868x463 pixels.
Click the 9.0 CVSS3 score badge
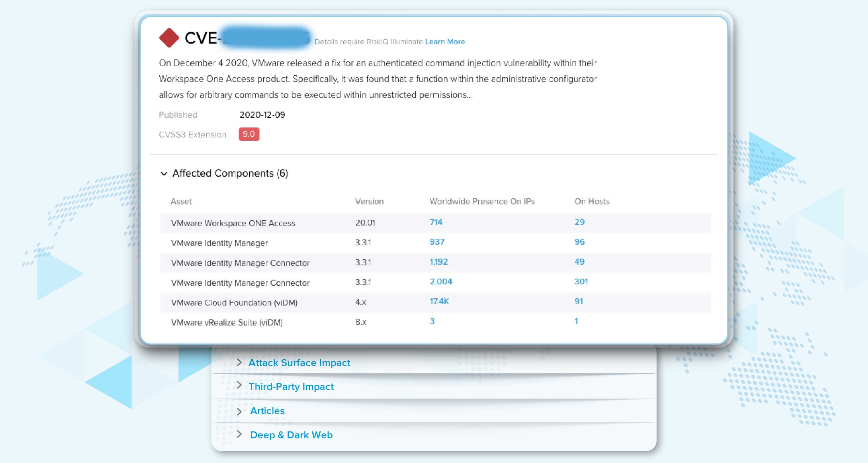pos(249,134)
